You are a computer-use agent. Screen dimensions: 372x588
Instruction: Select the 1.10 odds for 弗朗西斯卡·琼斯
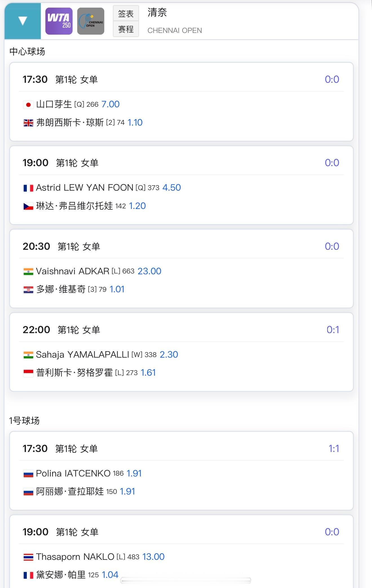[135, 122]
